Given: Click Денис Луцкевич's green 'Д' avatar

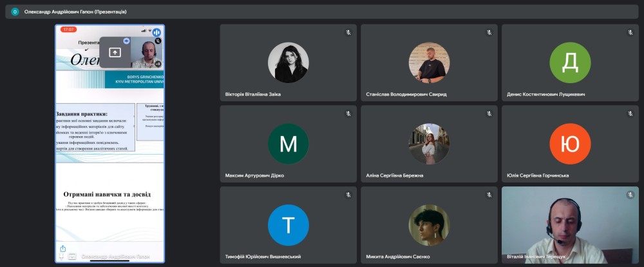Looking at the screenshot, I should [570, 63].
